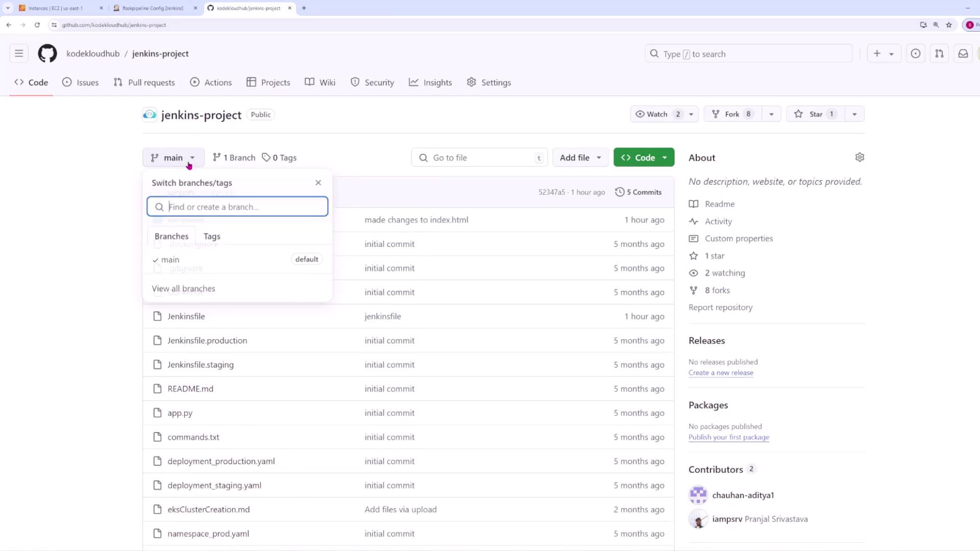Reload the page with browser refresh icon
Image resolution: width=980 pixels, height=551 pixels.
[x=37, y=24]
